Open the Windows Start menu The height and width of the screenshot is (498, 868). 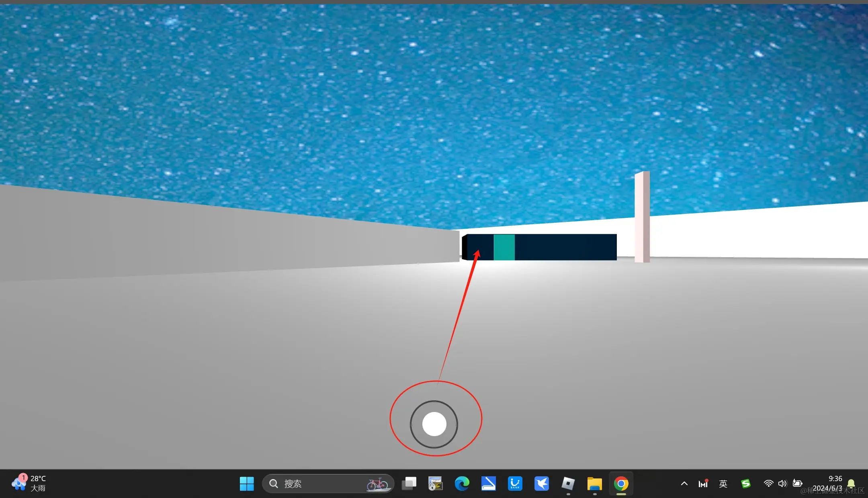pyautogui.click(x=247, y=484)
